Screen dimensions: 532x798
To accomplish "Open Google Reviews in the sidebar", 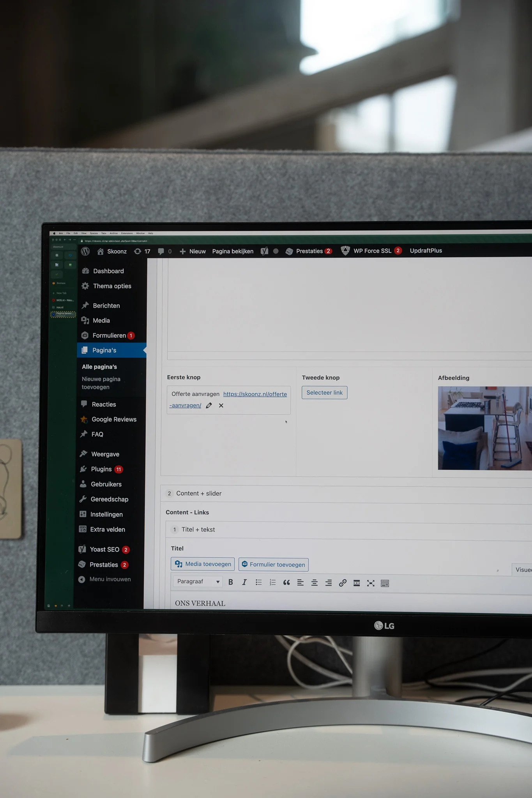I will 109,419.
